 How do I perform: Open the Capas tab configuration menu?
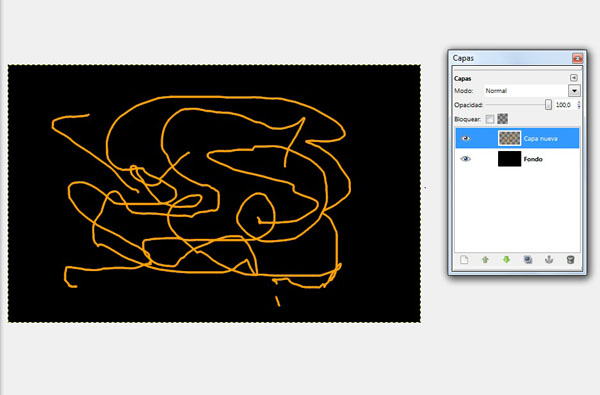coord(574,78)
